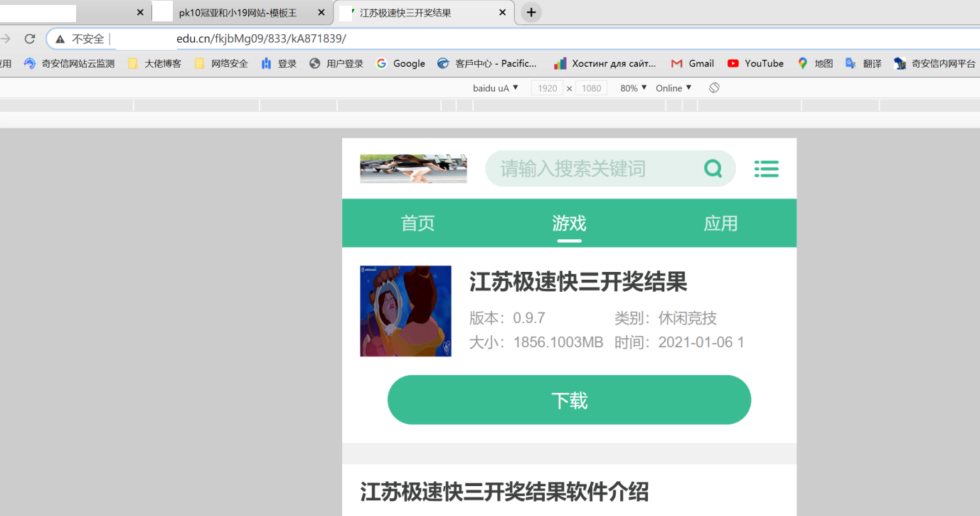Select the 应用 navigation tab
The image size is (980, 516).
click(x=721, y=223)
